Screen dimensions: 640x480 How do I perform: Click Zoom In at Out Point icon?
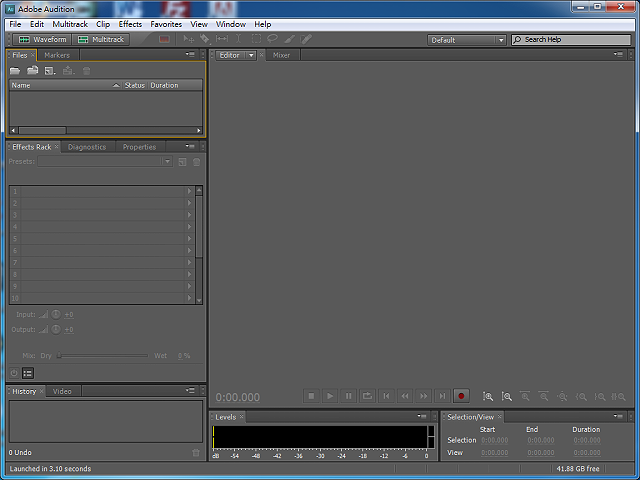coord(600,396)
